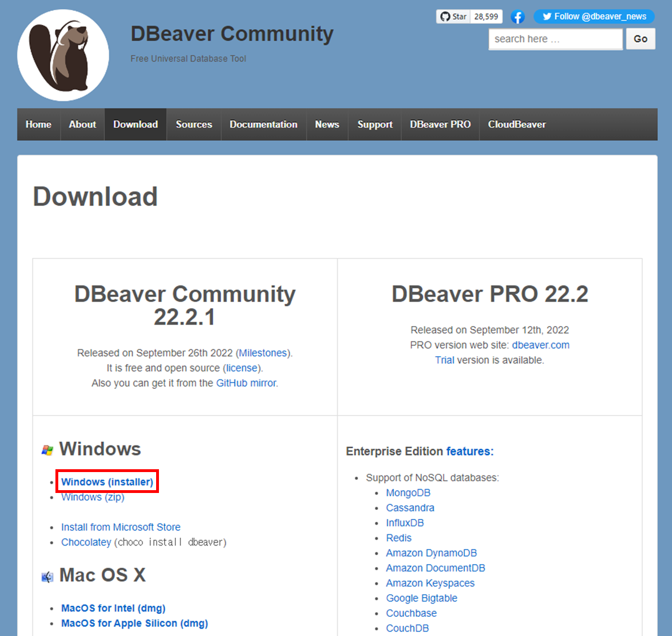Screen dimensions: 672x636
Task: Click Install from Microsoft Store link
Action: pyautogui.click(x=121, y=527)
